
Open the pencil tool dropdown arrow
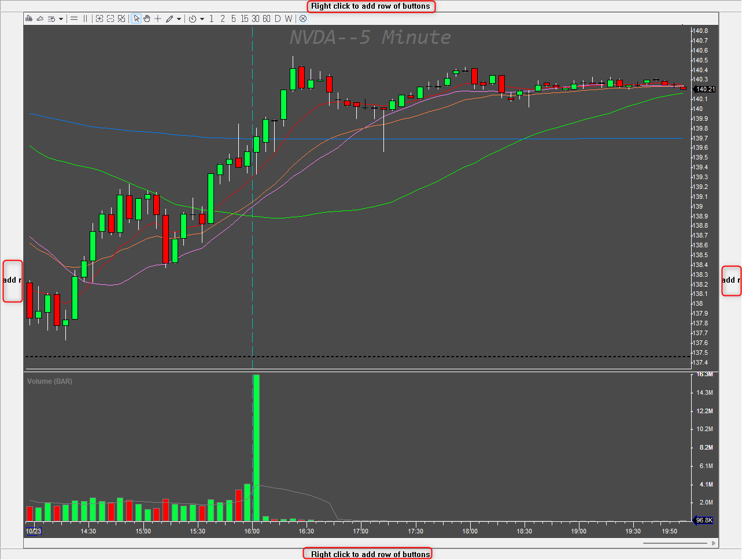179,19
